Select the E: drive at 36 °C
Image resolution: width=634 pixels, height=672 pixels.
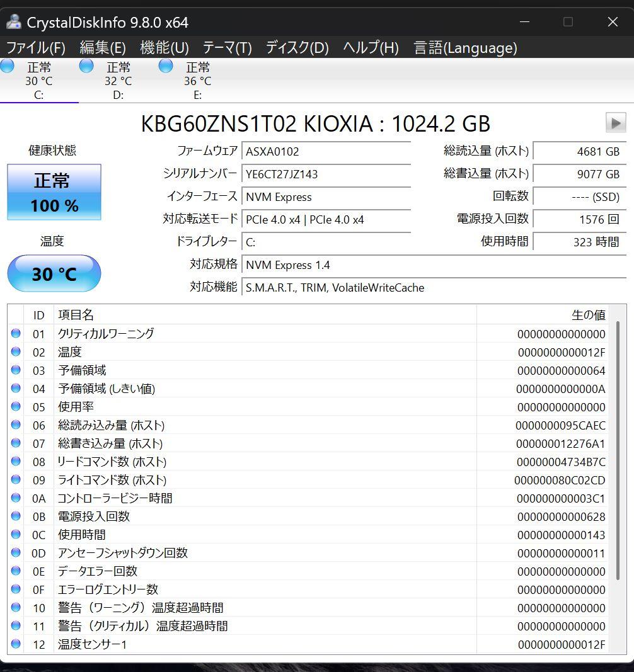click(198, 81)
